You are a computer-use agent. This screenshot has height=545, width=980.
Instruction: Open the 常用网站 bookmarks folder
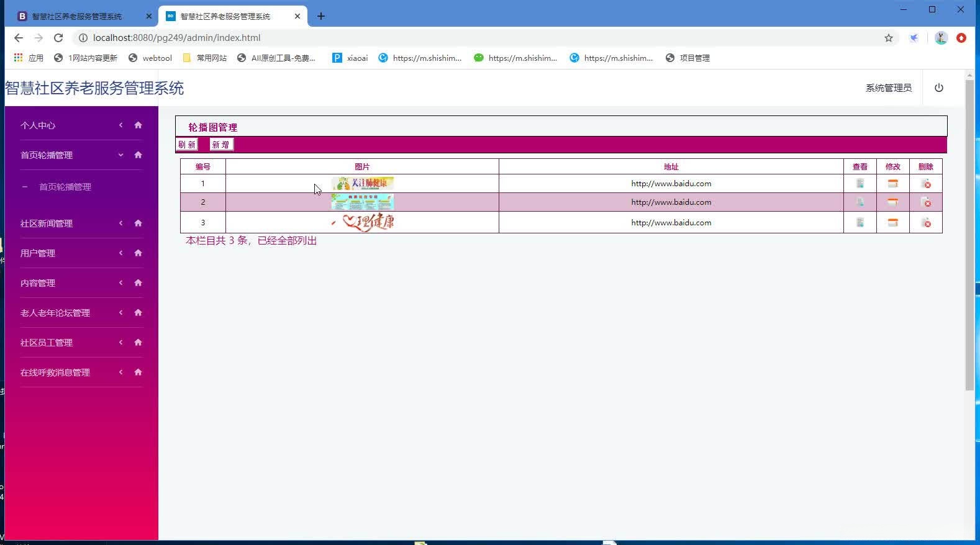205,58
